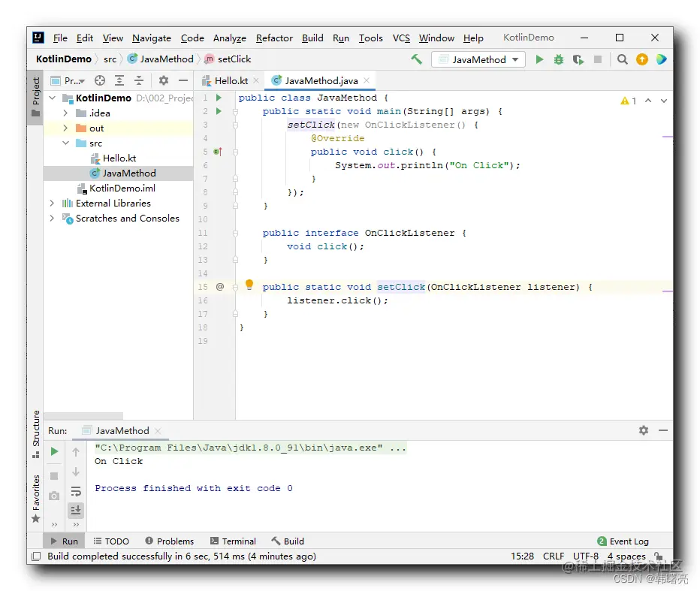Open the JavaMethod run configuration dropdown
Viewport: 700px width, 591px height.
(478, 59)
